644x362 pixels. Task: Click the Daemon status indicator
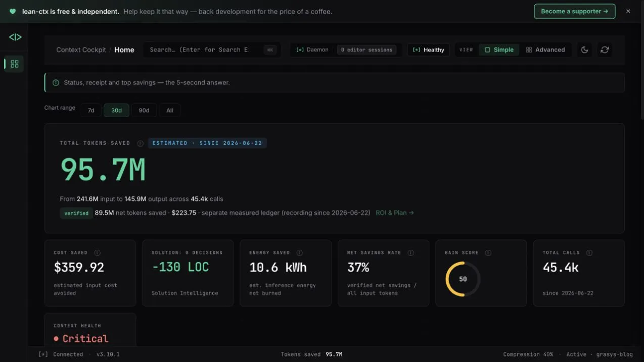click(312, 49)
